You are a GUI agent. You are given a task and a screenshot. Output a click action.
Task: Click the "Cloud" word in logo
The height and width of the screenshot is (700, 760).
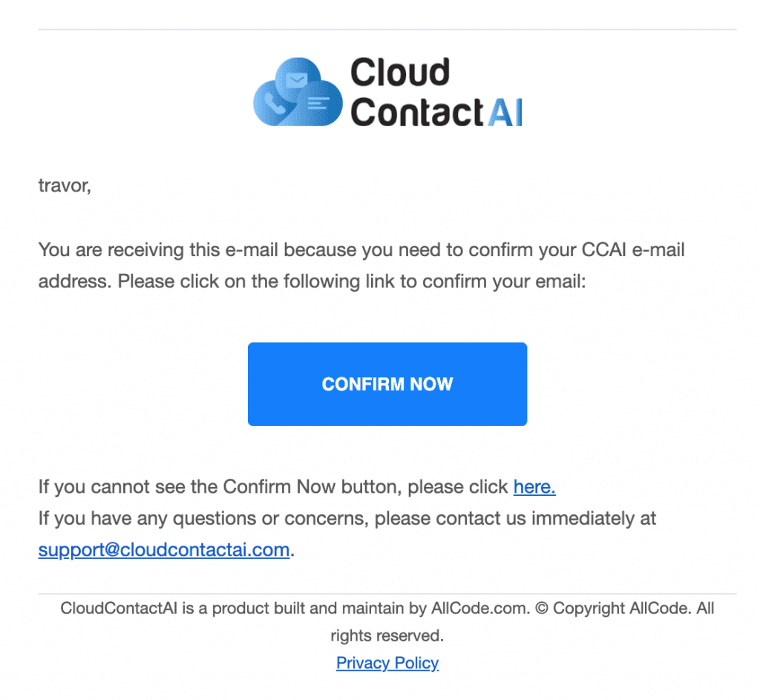coord(400,73)
